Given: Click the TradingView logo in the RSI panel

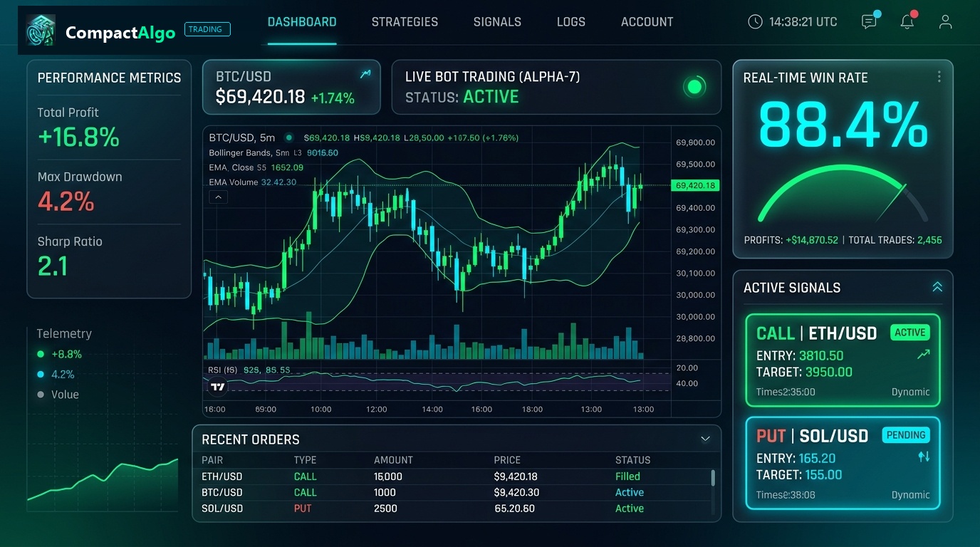Looking at the screenshot, I should coord(218,387).
